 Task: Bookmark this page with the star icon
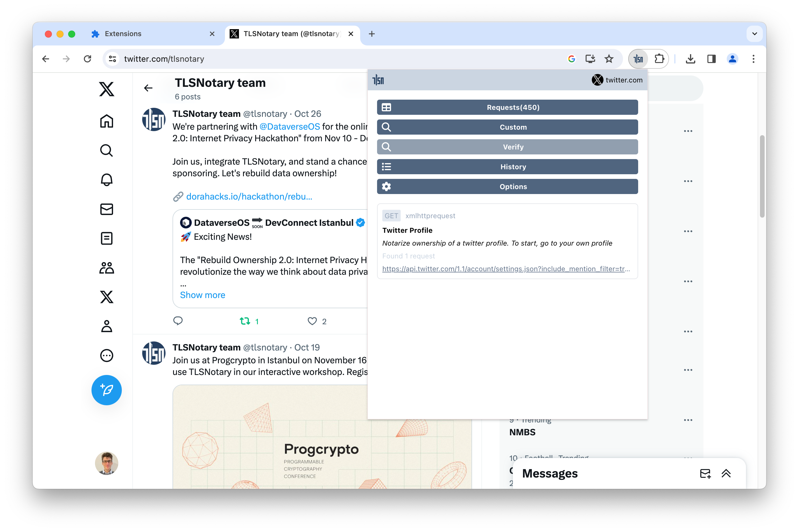tap(609, 59)
